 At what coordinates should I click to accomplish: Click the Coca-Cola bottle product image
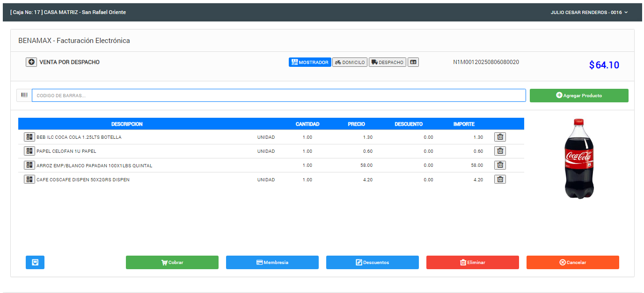(579, 159)
